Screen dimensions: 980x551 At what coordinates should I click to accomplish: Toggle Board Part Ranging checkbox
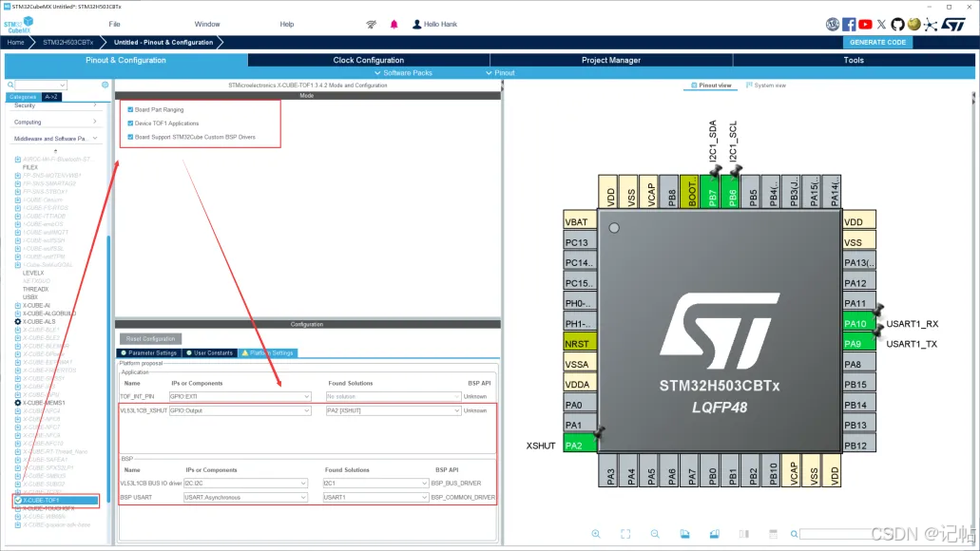130,109
